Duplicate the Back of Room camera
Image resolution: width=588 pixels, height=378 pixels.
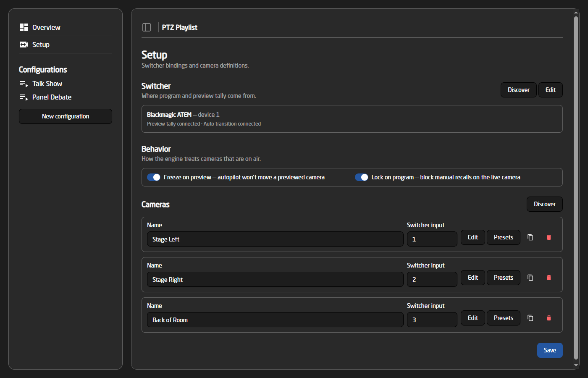(x=530, y=318)
